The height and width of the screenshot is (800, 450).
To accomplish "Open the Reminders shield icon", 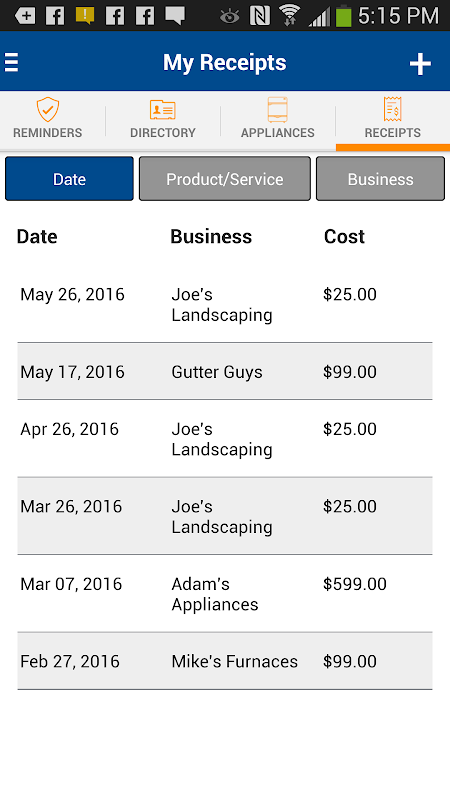I will tap(47, 109).
